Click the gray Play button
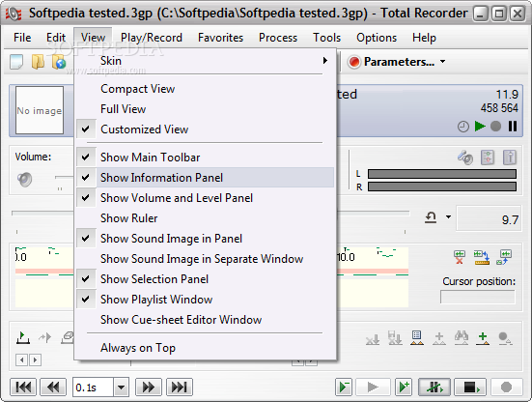This screenshot has height=402, width=532. 373,388
